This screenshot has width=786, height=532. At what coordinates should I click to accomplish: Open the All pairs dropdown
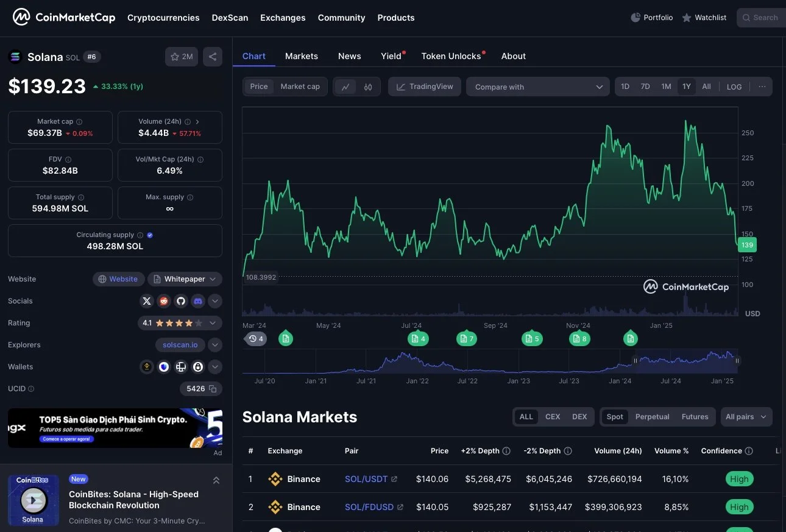click(x=746, y=417)
